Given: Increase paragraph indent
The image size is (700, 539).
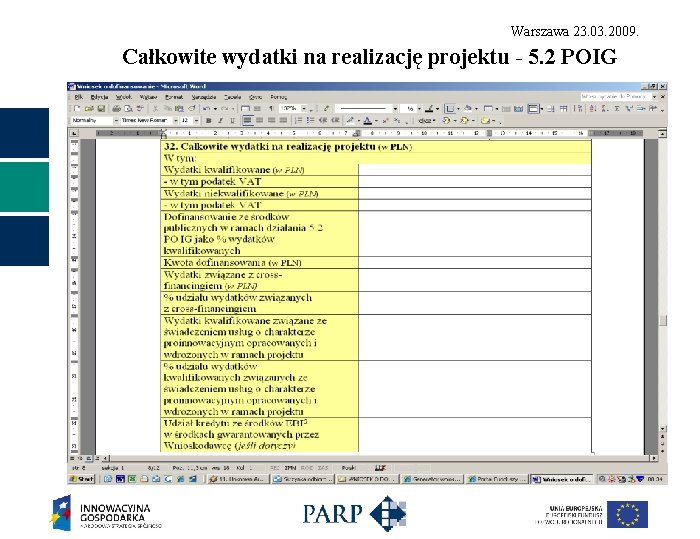Looking at the screenshot, I should pos(335,120).
